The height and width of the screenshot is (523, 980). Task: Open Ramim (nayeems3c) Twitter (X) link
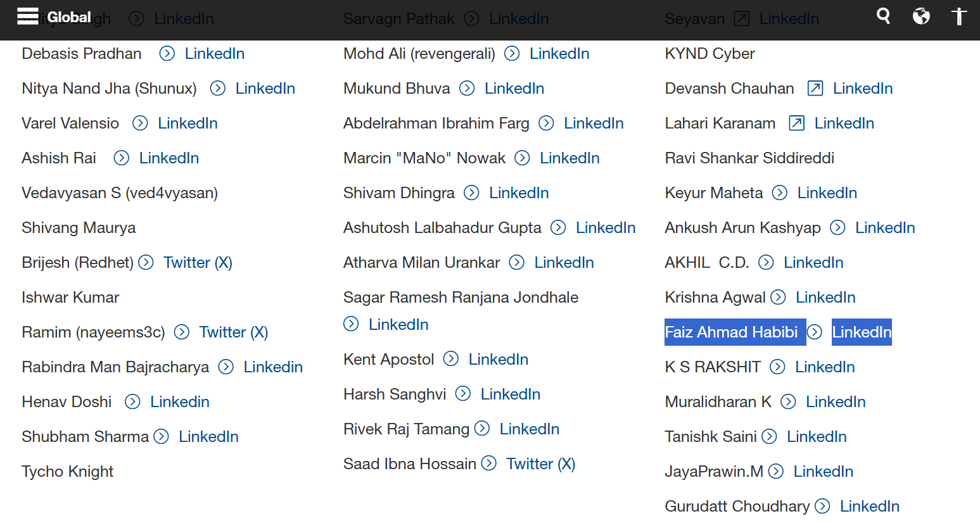click(234, 332)
